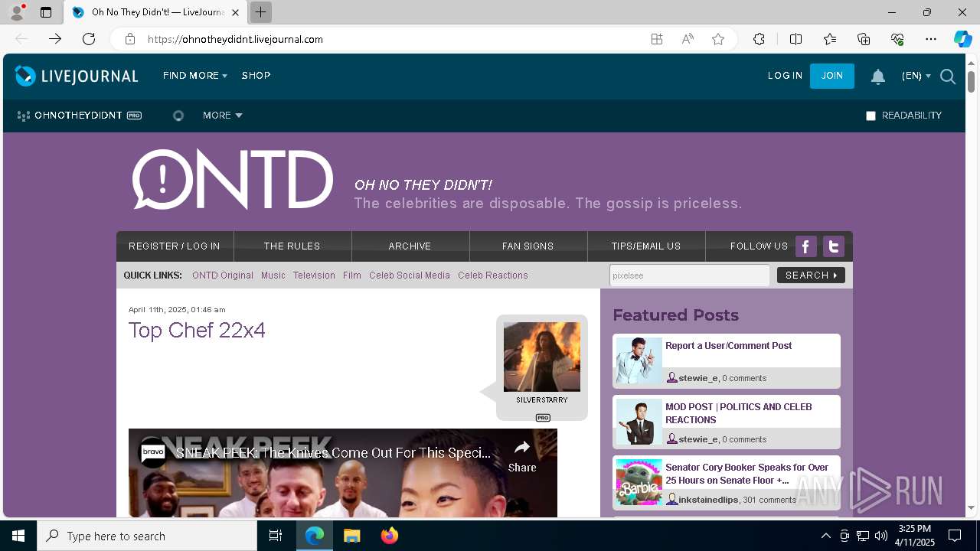Image resolution: width=980 pixels, height=551 pixels.
Task: Select the Oh No They Didn't browser tab
Action: pos(155,12)
